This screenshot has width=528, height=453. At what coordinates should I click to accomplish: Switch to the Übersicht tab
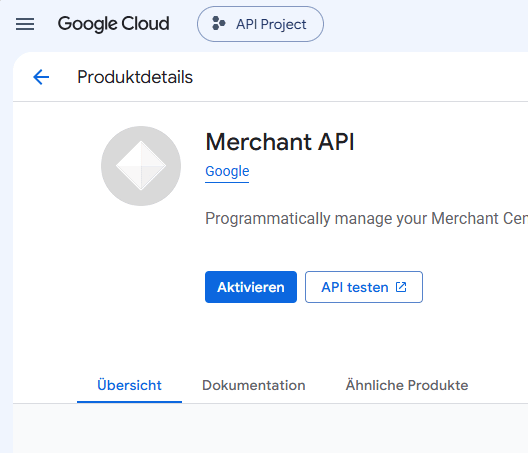tap(129, 385)
